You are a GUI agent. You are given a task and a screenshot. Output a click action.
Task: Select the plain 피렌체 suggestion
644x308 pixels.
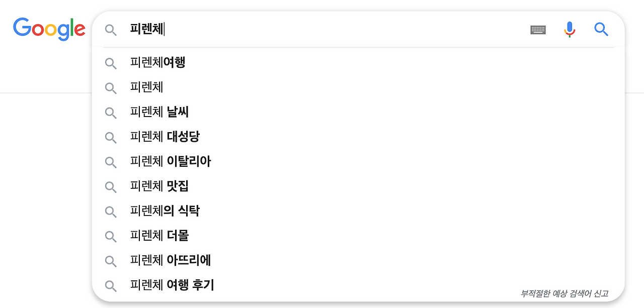(146, 87)
